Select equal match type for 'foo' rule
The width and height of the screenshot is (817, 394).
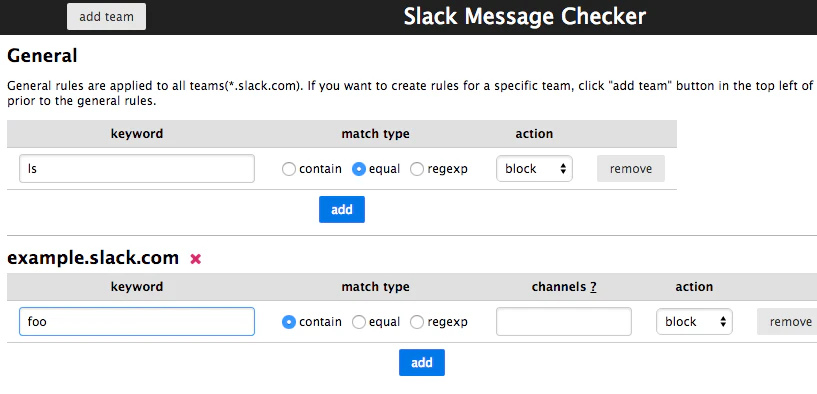[x=358, y=322]
